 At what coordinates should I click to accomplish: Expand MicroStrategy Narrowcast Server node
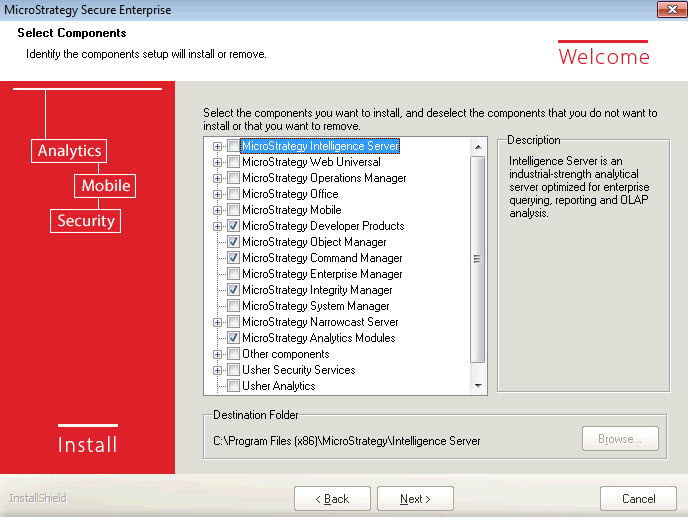pos(217,323)
